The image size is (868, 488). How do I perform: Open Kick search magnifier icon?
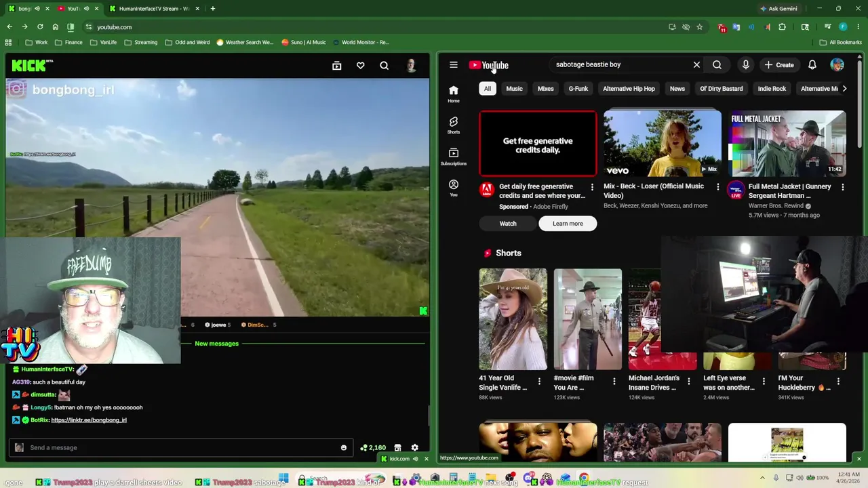click(384, 66)
